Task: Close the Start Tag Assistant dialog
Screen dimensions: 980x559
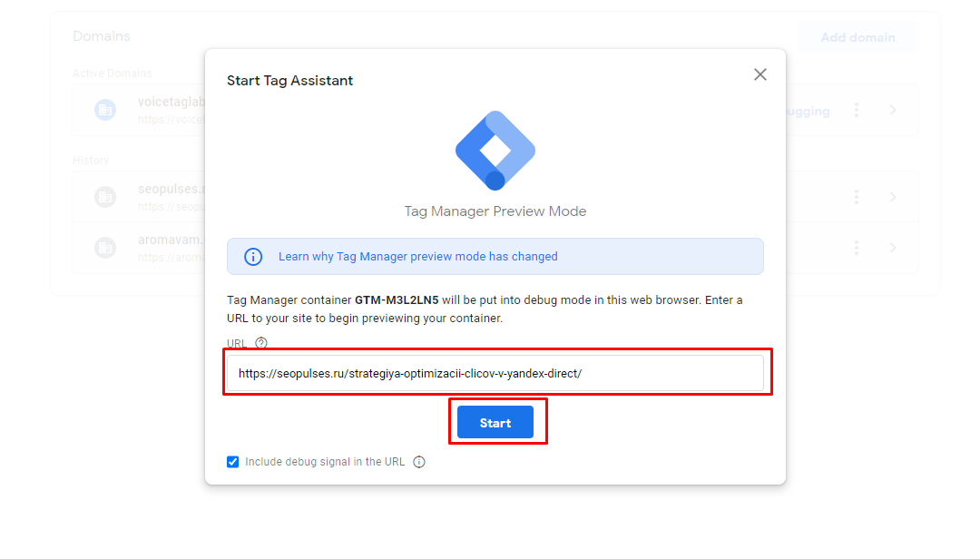Action: click(760, 74)
